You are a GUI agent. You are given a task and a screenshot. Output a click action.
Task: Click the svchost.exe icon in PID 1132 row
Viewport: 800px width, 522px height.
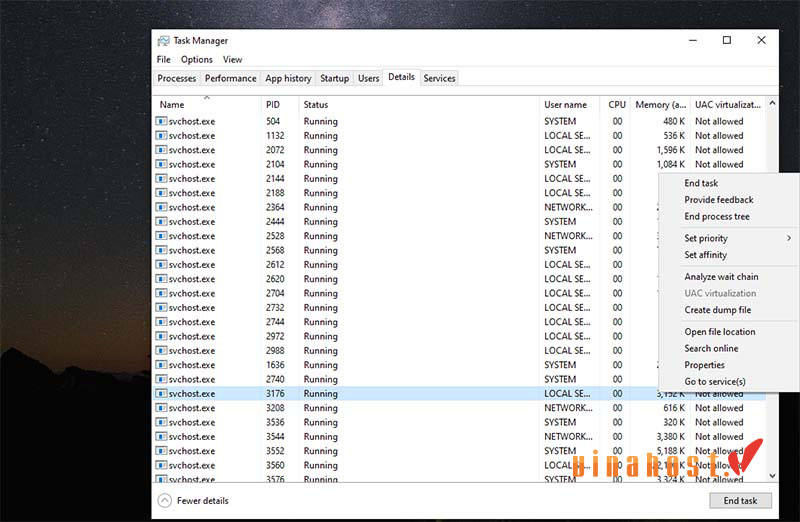click(161, 136)
